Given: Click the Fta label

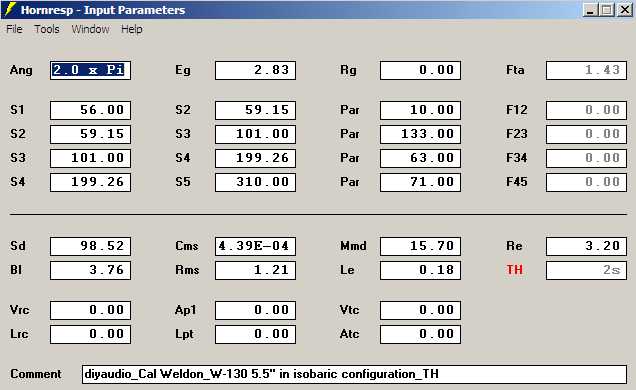Looking at the screenshot, I should coord(515,70).
